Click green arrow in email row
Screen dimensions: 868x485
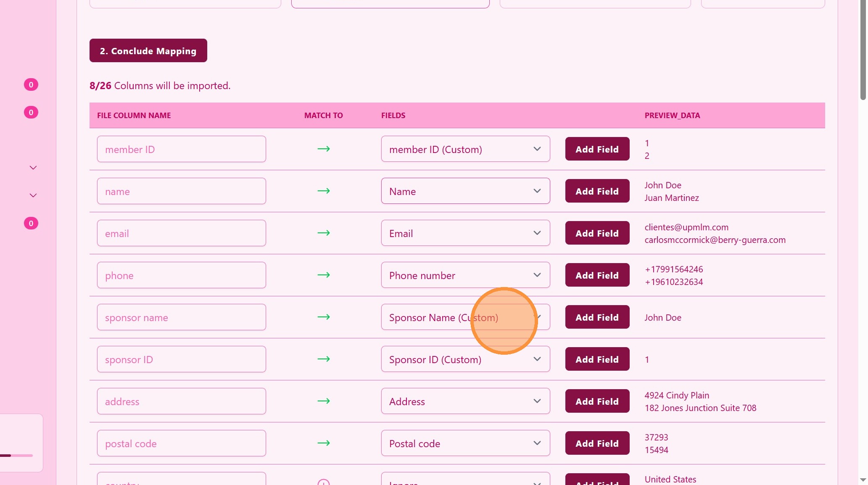[x=323, y=233]
